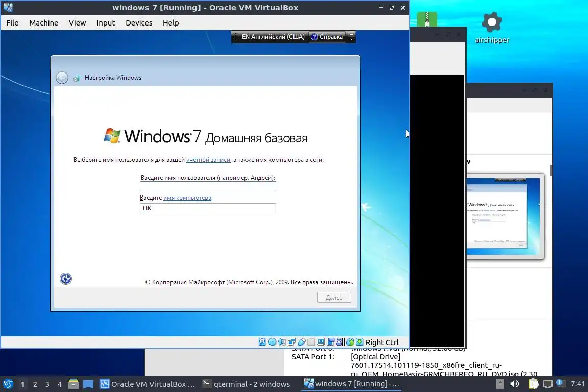Open the учетной записи link

tap(208, 160)
